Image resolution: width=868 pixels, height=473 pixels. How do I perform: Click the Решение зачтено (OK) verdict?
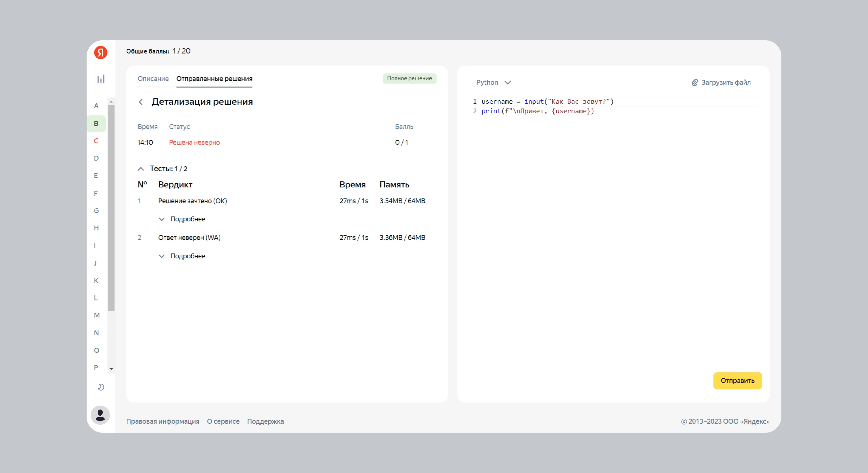coord(193,201)
